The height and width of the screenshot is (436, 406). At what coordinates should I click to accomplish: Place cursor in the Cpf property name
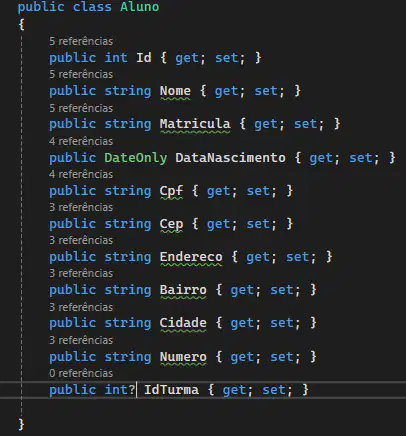pos(171,191)
